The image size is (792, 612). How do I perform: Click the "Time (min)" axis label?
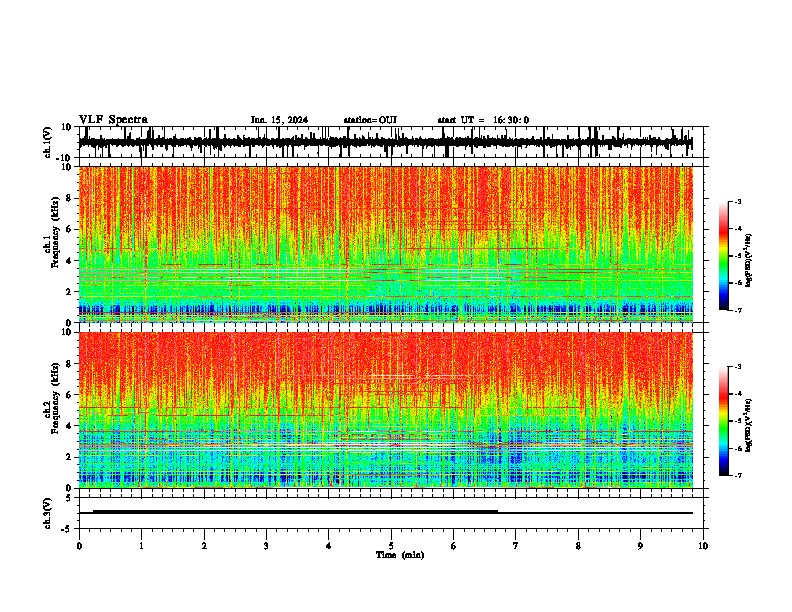(x=400, y=555)
